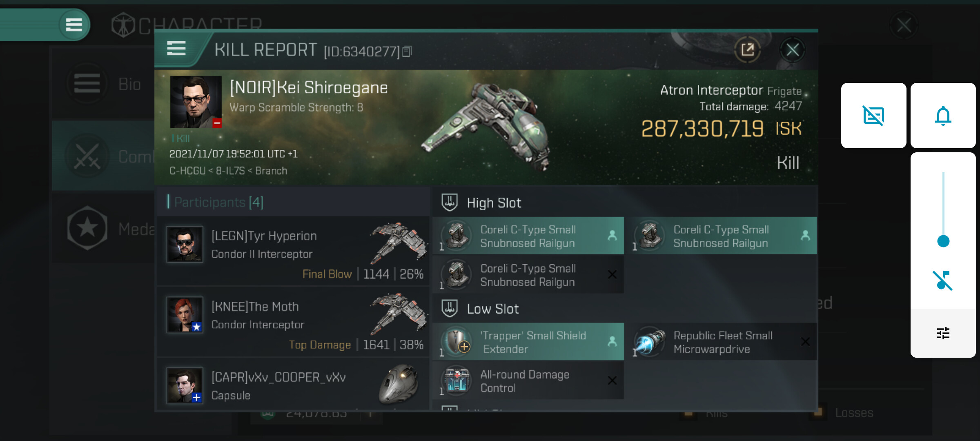View Kei Shiroegane's portrait
The width and height of the screenshot is (980, 441).
click(196, 101)
